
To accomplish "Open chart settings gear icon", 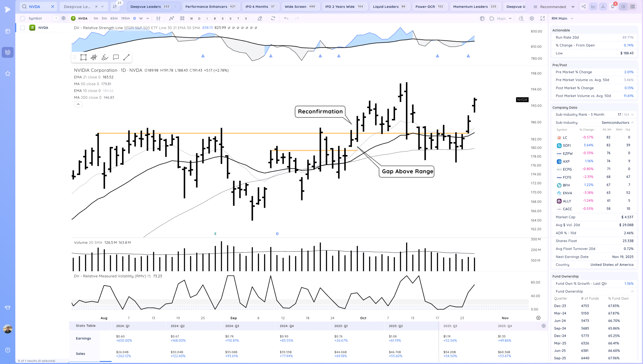I will pyautogui.click(x=532, y=18).
